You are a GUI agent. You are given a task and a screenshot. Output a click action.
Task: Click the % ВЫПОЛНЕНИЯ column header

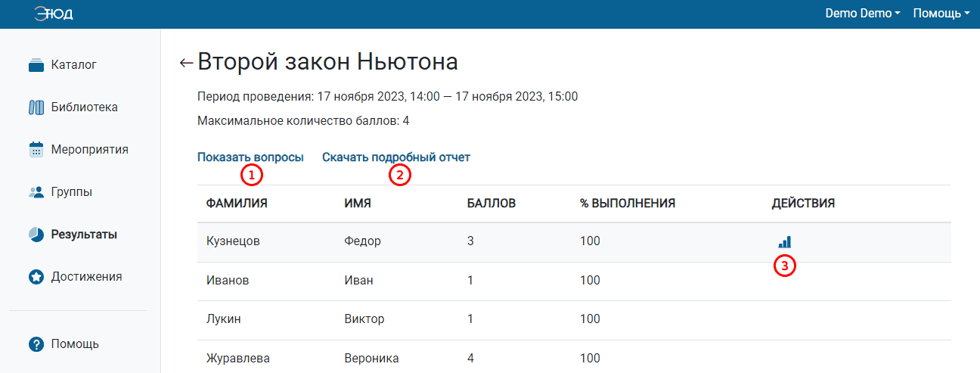[628, 204]
